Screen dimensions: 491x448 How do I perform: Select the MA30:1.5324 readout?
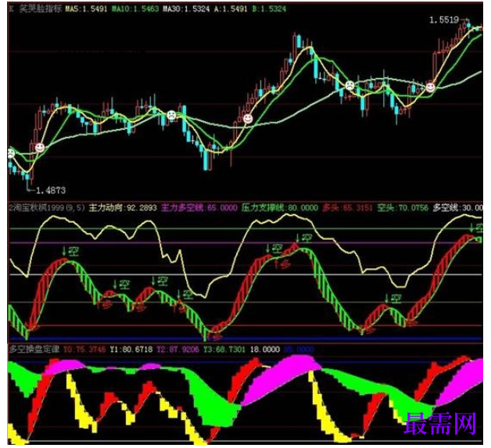coord(186,9)
